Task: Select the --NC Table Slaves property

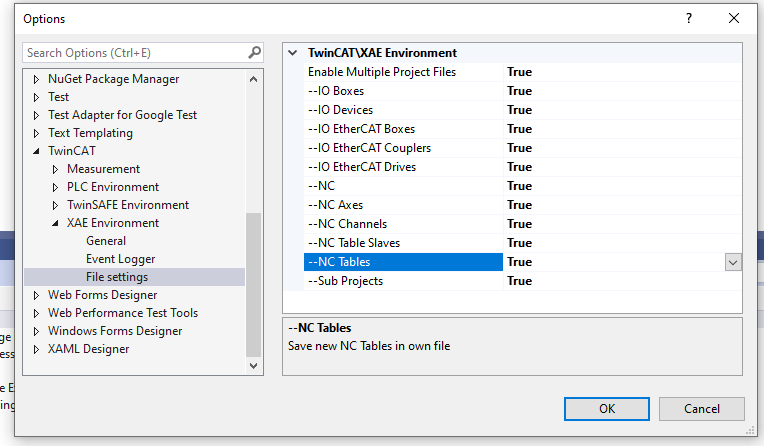Action: click(403, 243)
